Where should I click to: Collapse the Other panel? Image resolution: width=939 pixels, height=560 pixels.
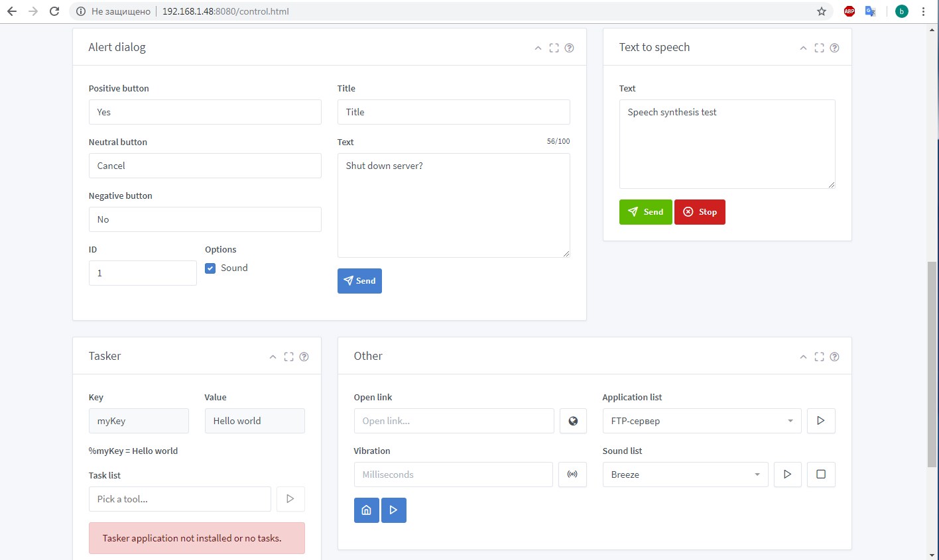pos(803,357)
